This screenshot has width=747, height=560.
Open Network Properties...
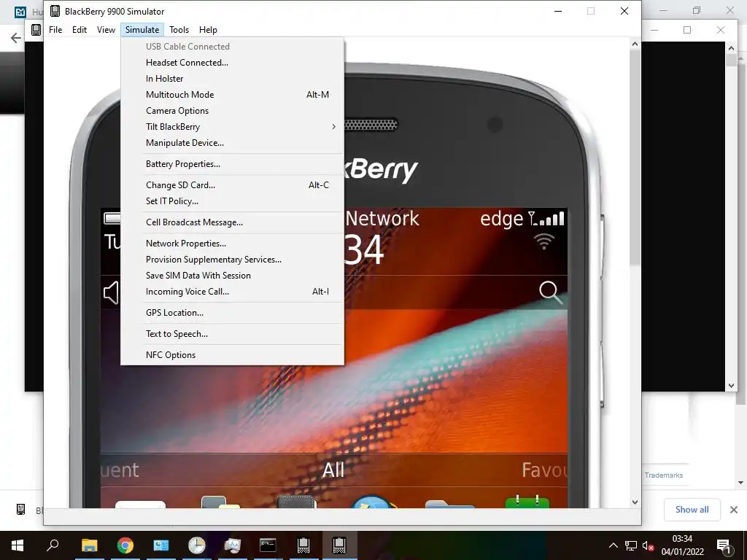[233, 244]
